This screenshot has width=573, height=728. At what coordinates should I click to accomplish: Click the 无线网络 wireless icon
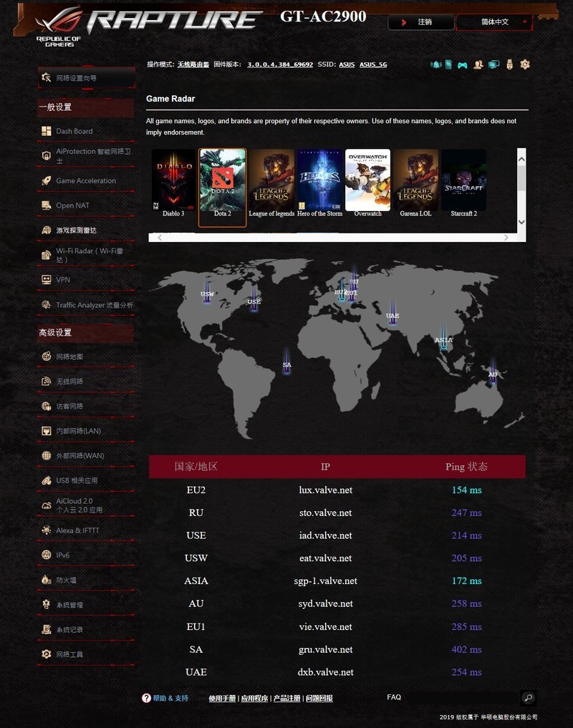(x=47, y=381)
